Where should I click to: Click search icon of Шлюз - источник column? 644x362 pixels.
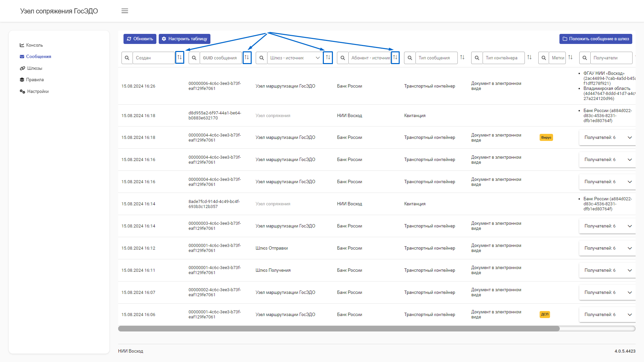pos(261,58)
